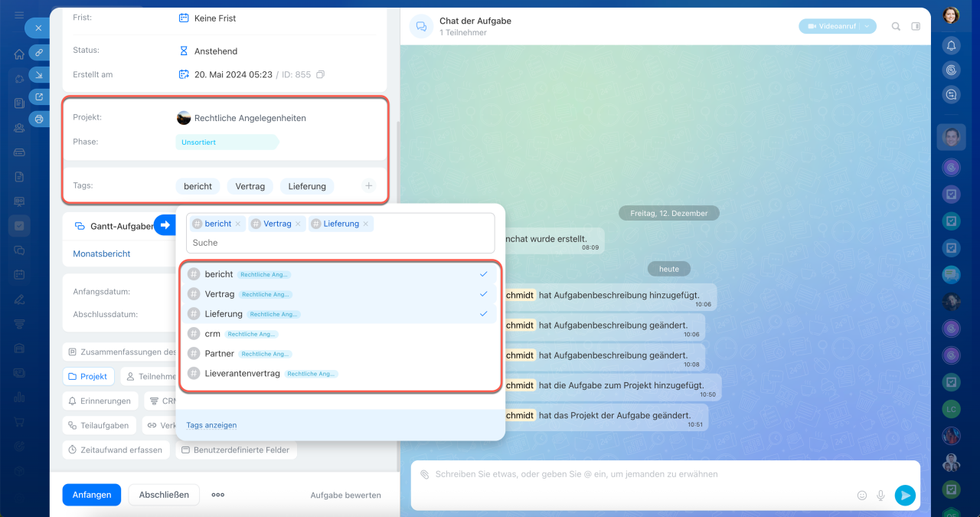Screen dimensions: 980x517
Task: Open the Monatsbericht task link
Action: pos(102,254)
